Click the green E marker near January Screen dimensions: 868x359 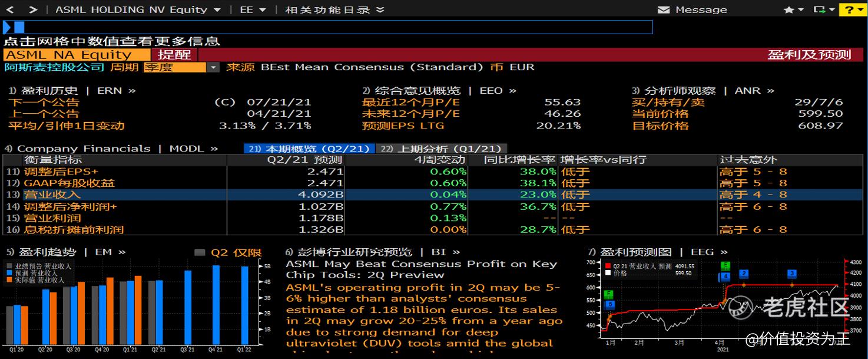point(609,294)
